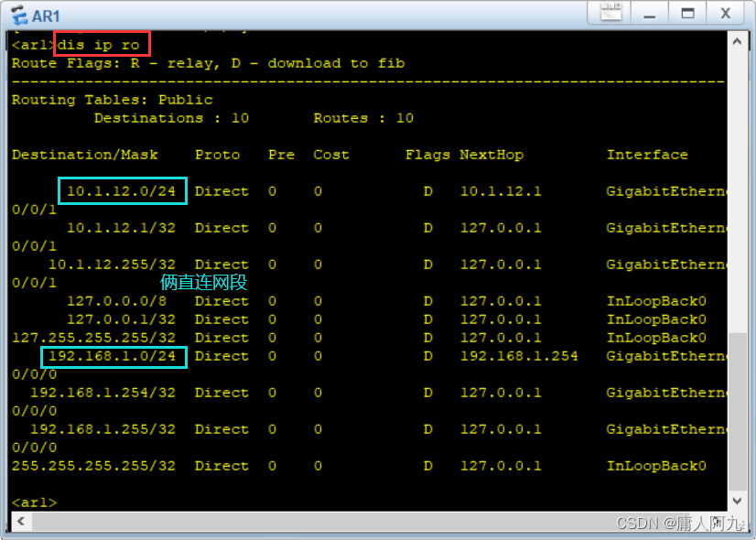Screen dimensions: 756x540
Task: Click the 'Pre' column header
Action: tap(281, 155)
